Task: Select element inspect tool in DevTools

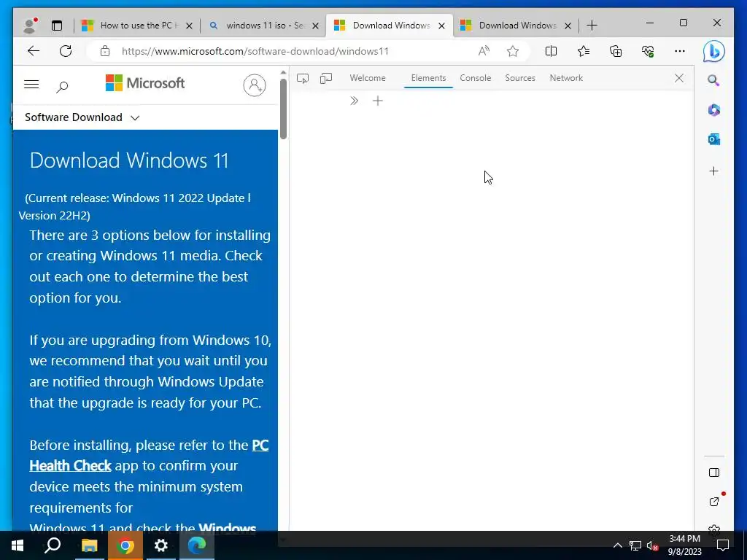Action: 303,78
